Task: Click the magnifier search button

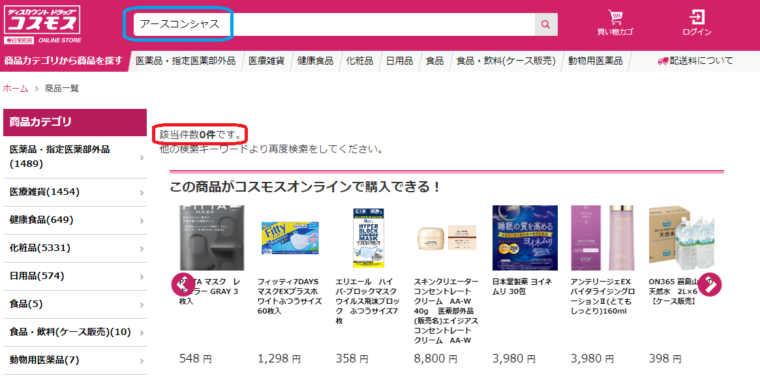Action: point(546,24)
